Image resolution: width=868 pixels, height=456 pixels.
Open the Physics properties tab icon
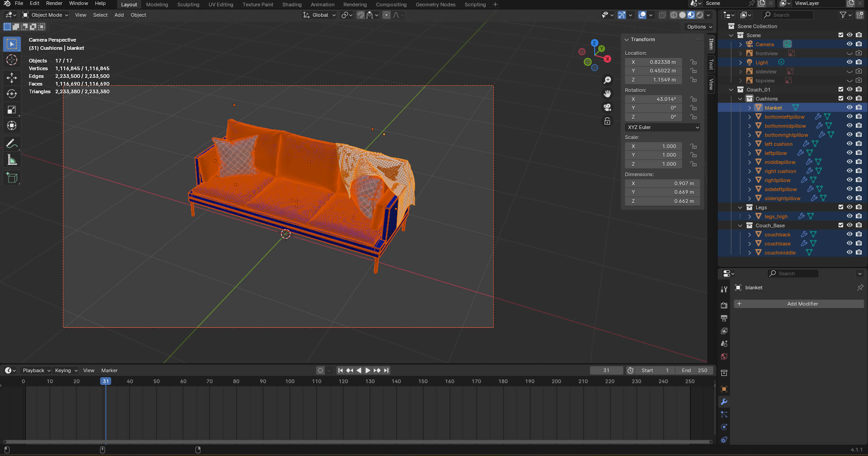tap(724, 427)
